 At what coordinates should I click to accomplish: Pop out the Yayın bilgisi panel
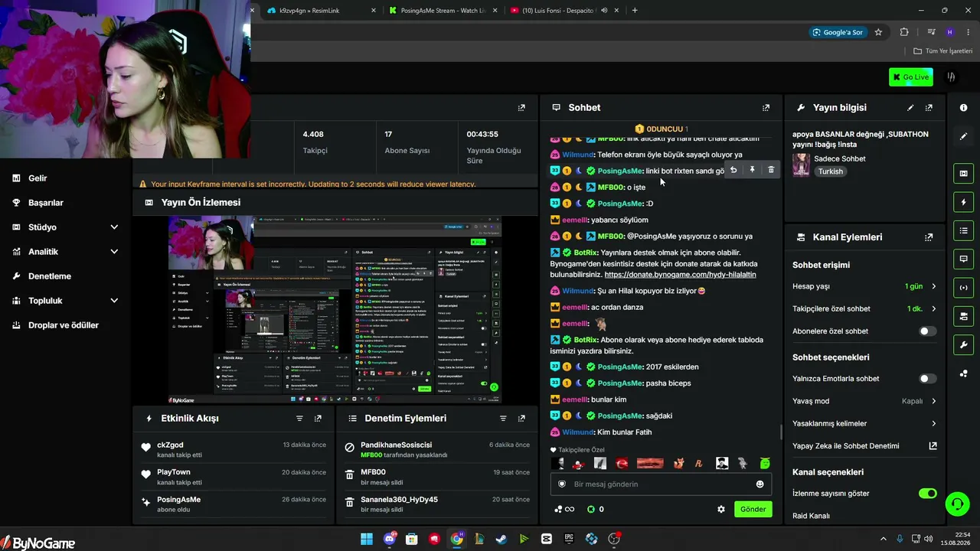click(x=929, y=108)
